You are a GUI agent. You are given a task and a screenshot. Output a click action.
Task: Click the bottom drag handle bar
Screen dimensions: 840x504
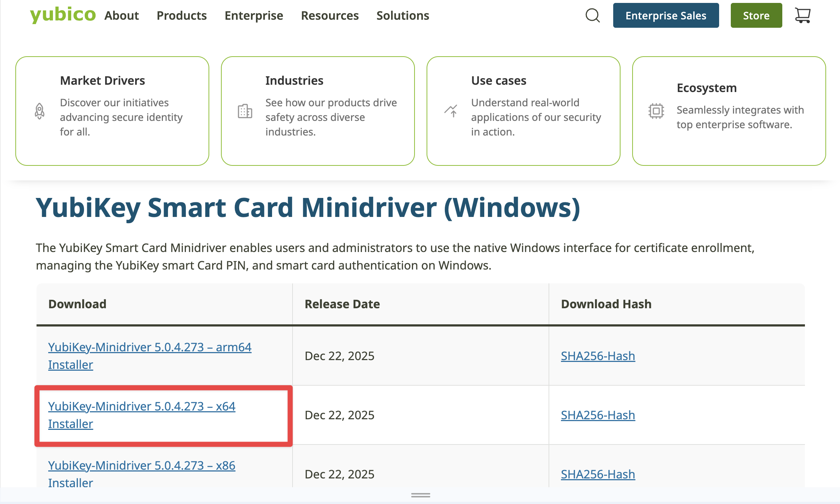[420, 495]
